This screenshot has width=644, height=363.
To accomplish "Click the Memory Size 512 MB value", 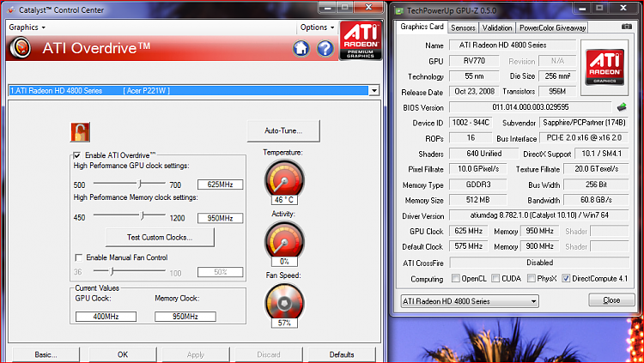I will click(x=478, y=200).
